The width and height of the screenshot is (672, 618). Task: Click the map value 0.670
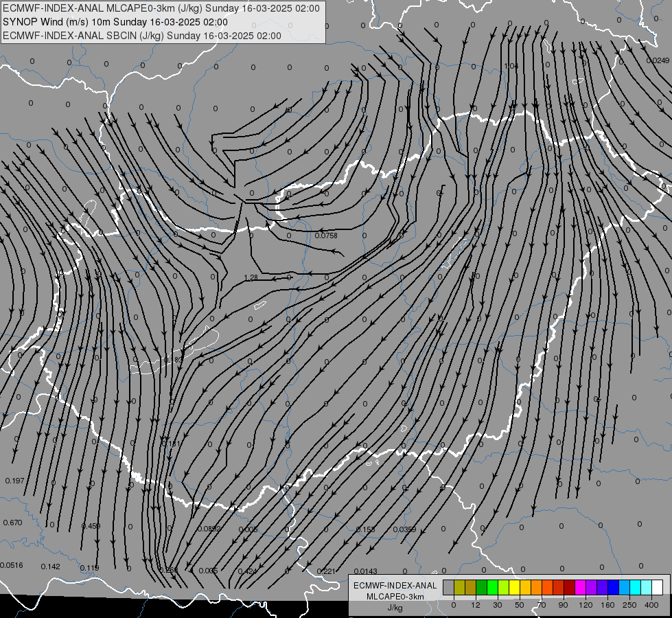(12, 523)
